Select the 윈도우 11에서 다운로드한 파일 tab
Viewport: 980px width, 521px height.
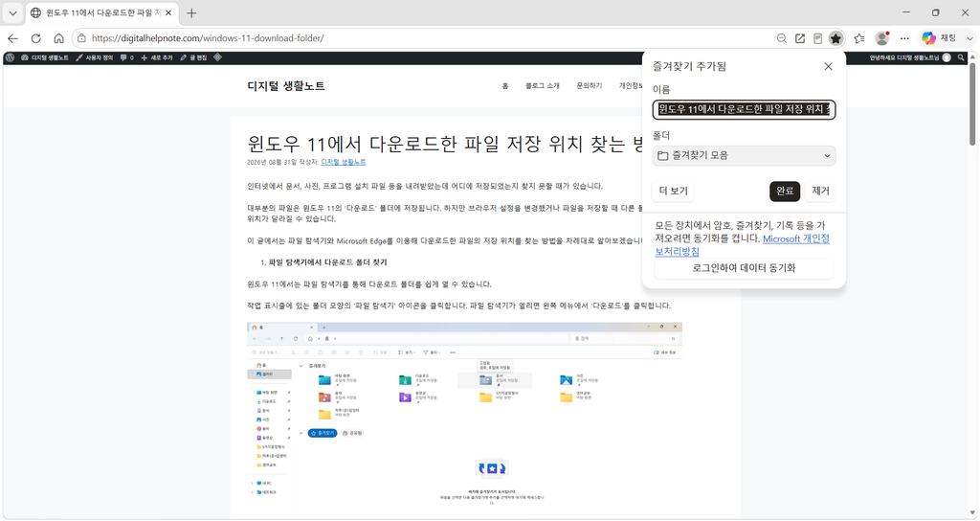[x=101, y=12]
